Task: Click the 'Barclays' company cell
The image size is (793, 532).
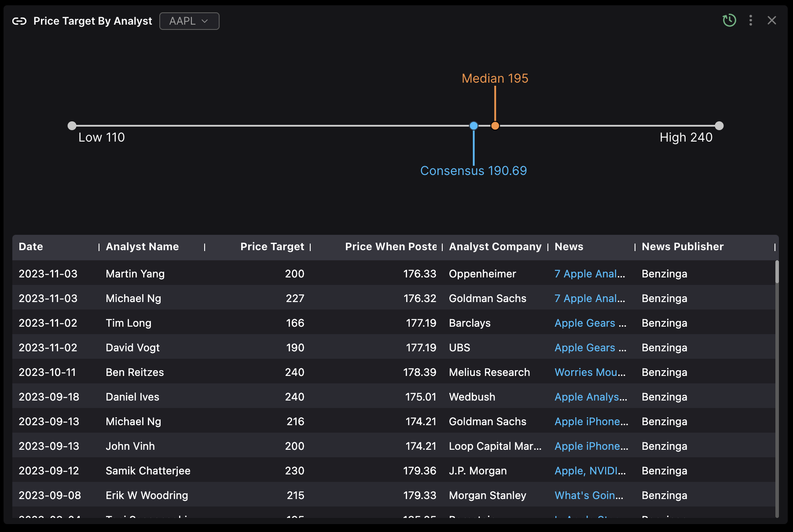Action: tap(470, 323)
